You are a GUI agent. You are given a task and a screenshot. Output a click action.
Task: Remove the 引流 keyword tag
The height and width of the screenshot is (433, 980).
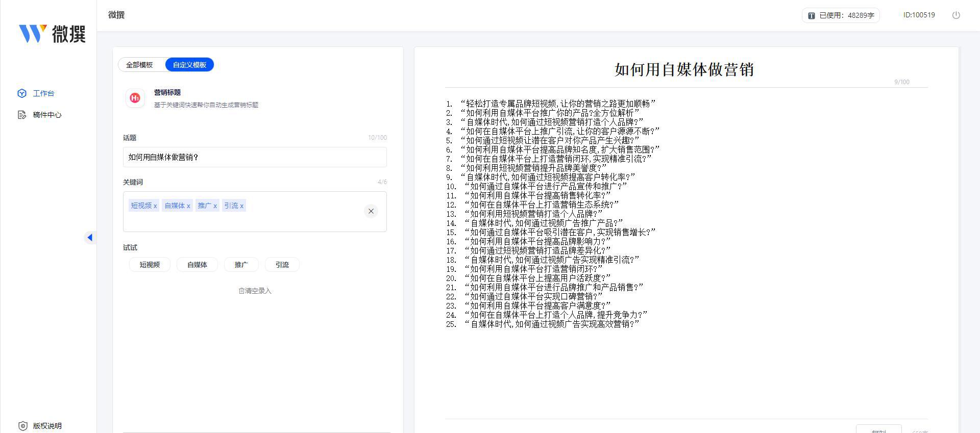point(242,206)
